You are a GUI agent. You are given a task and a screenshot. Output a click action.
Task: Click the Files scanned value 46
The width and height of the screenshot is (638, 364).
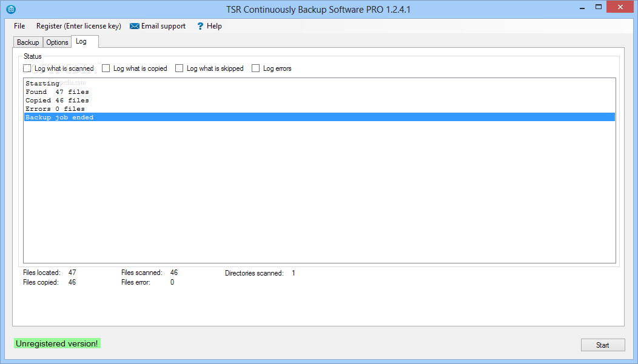[x=173, y=273]
